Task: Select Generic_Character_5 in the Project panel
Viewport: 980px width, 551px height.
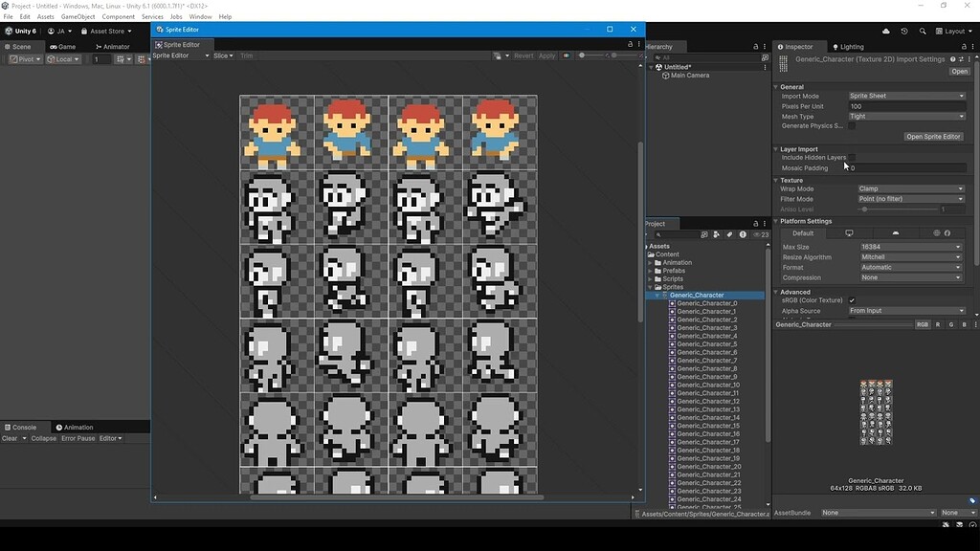Action: pyautogui.click(x=706, y=344)
